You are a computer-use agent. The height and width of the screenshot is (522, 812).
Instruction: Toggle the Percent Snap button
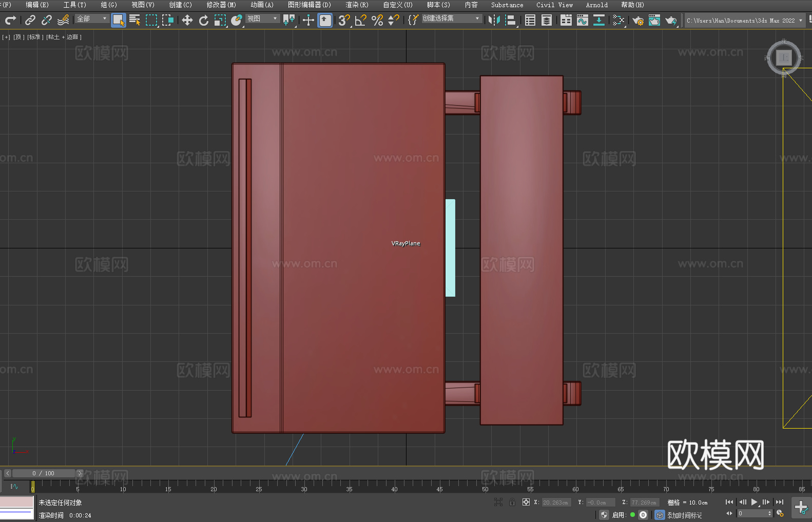[377, 20]
